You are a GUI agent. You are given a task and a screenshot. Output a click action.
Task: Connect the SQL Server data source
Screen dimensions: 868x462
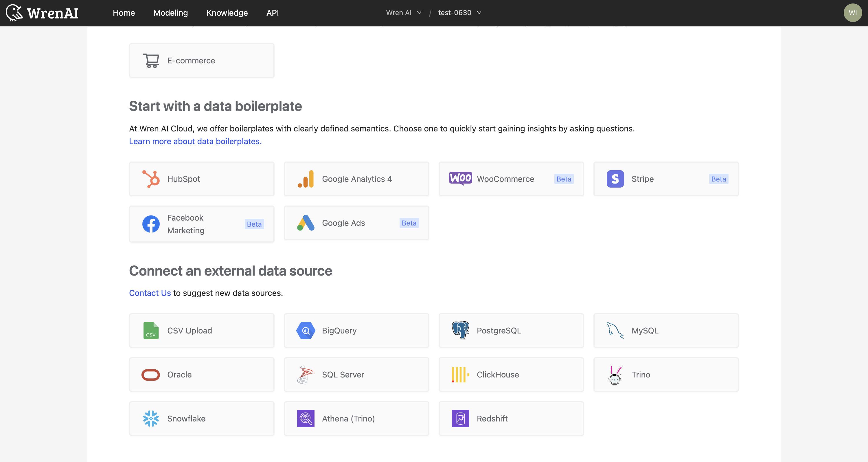click(x=356, y=375)
